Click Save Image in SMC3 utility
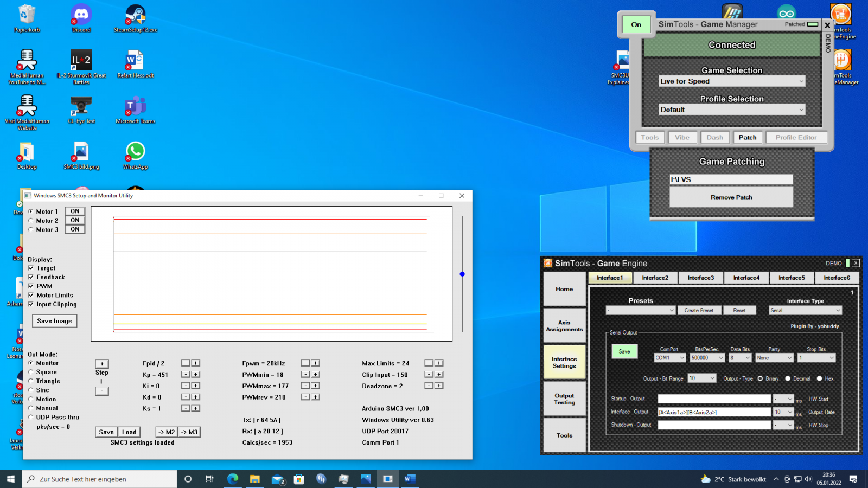 point(54,321)
